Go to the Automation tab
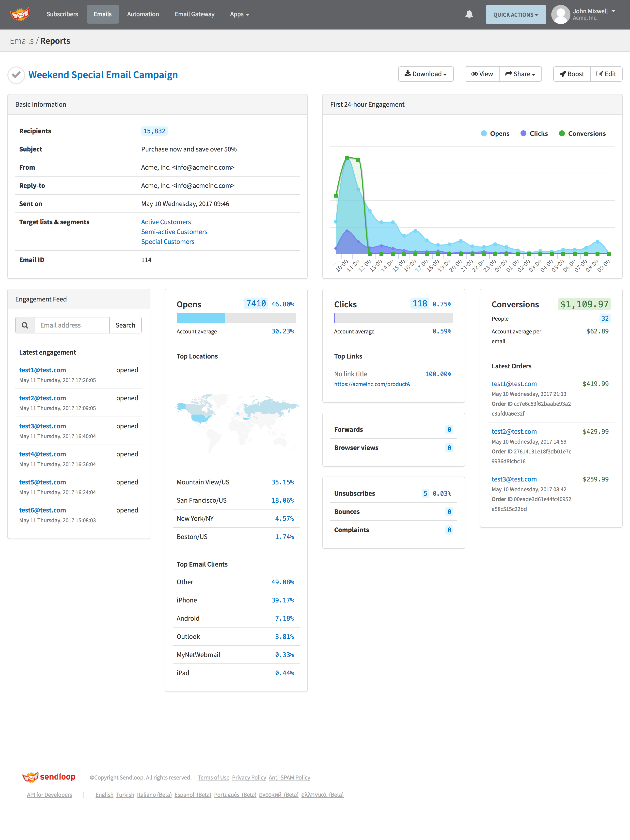 (143, 15)
